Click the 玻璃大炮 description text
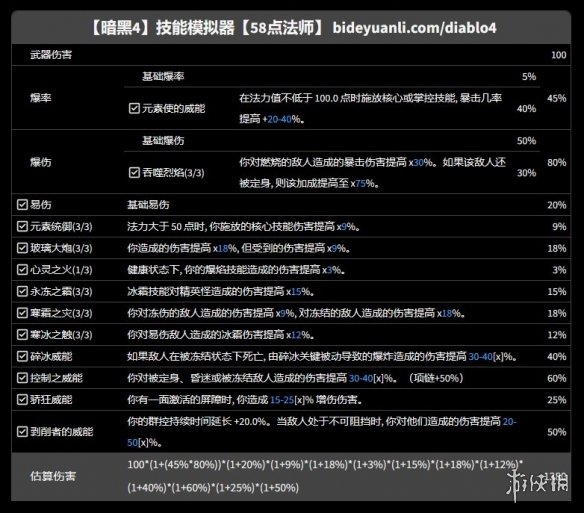584x513 pixels. (239, 248)
